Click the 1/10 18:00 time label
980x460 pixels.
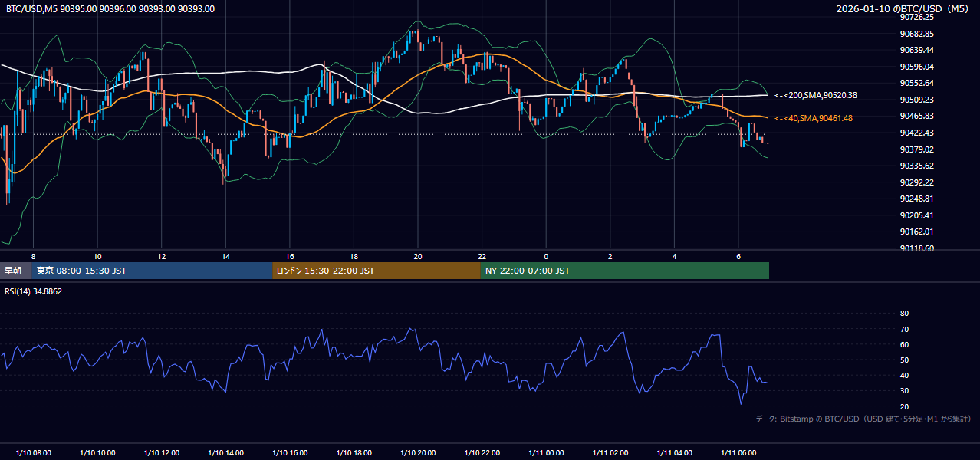pos(354,453)
